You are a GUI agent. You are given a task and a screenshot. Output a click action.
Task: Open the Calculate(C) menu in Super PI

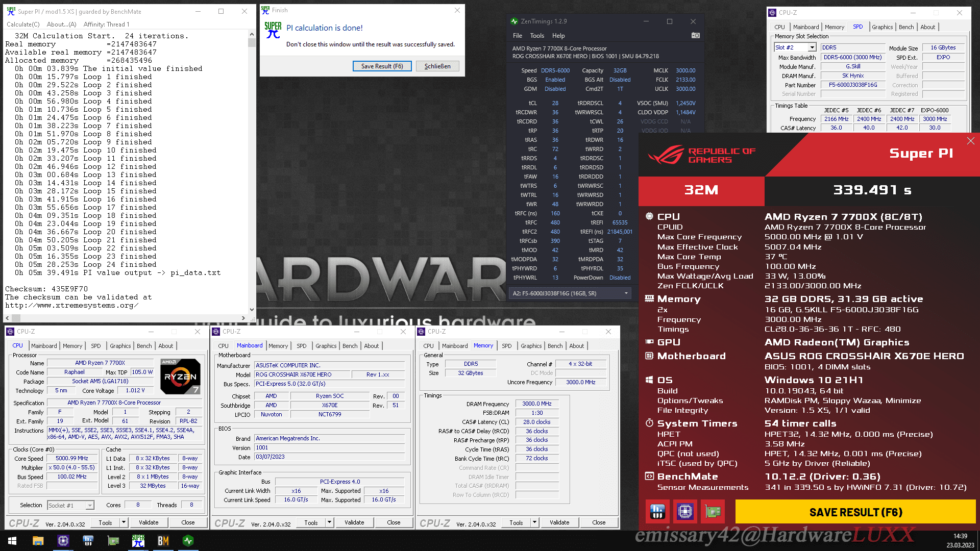pos(23,24)
